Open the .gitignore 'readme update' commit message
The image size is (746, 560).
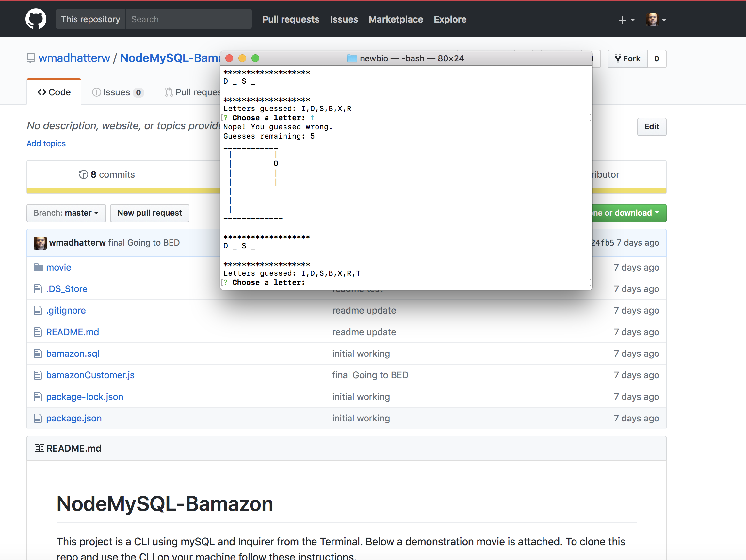[364, 311]
